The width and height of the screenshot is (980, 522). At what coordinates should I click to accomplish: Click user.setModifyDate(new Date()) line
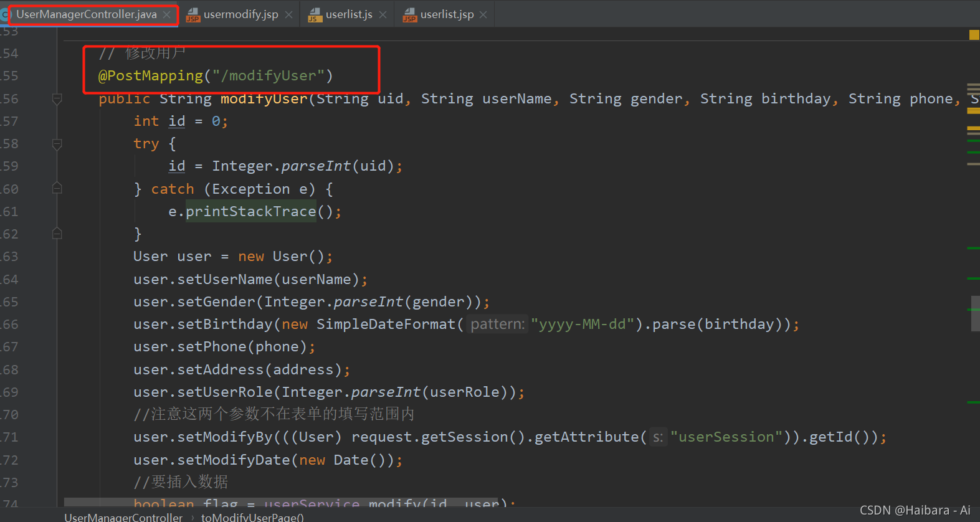(268, 460)
